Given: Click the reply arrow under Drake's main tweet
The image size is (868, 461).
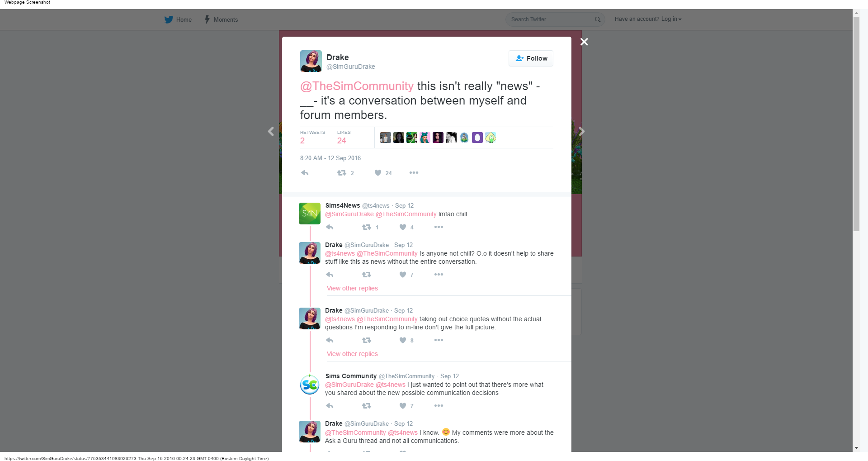Looking at the screenshot, I should (x=305, y=173).
